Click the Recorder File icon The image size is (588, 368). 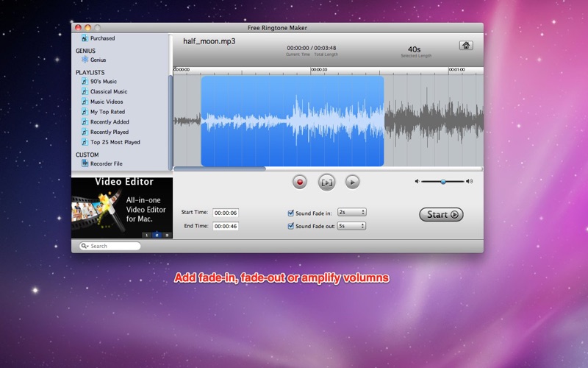point(85,163)
